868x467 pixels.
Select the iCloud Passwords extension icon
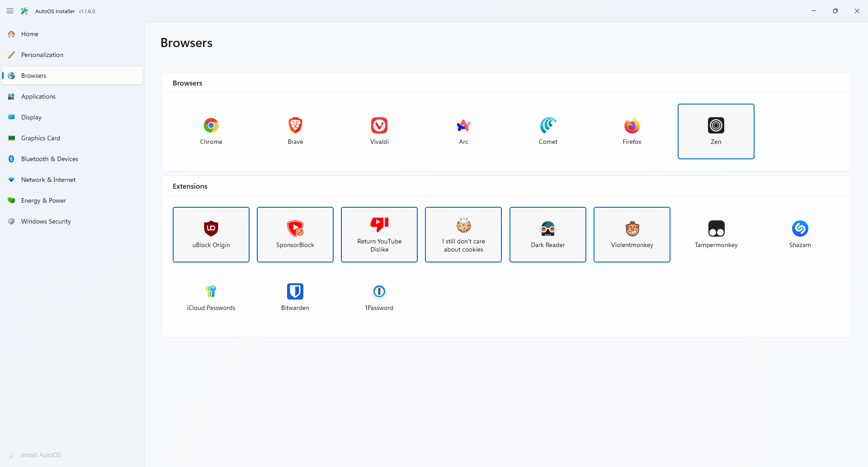(x=211, y=291)
